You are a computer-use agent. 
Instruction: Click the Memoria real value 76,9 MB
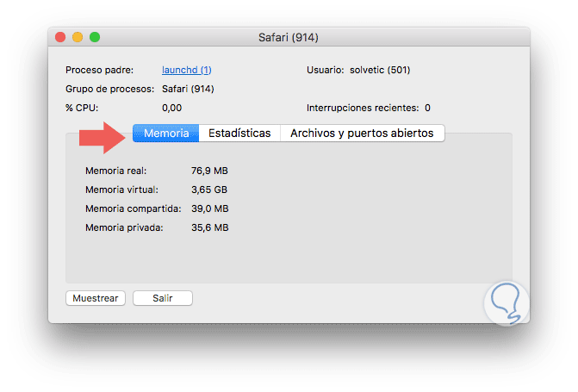(209, 171)
